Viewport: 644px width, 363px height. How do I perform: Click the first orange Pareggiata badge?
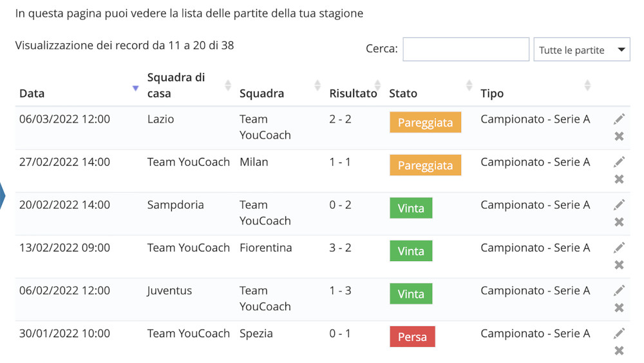[x=425, y=123]
